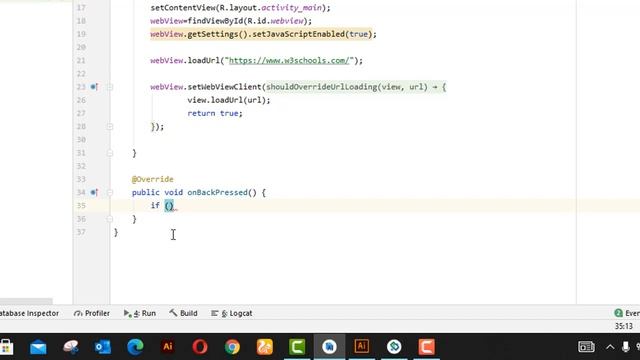Open the white circular teal-arrows taskbar app
Image resolution: width=640 pixels, height=360 pixels.
coord(394,347)
